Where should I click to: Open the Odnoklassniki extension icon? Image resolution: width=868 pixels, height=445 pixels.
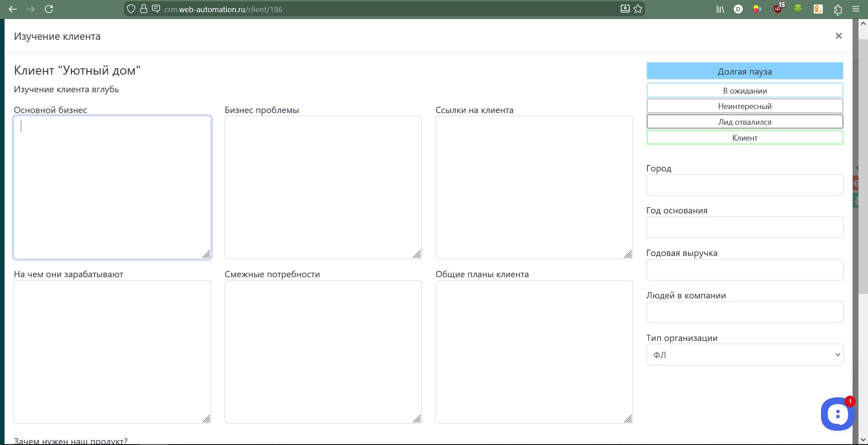coord(818,9)
